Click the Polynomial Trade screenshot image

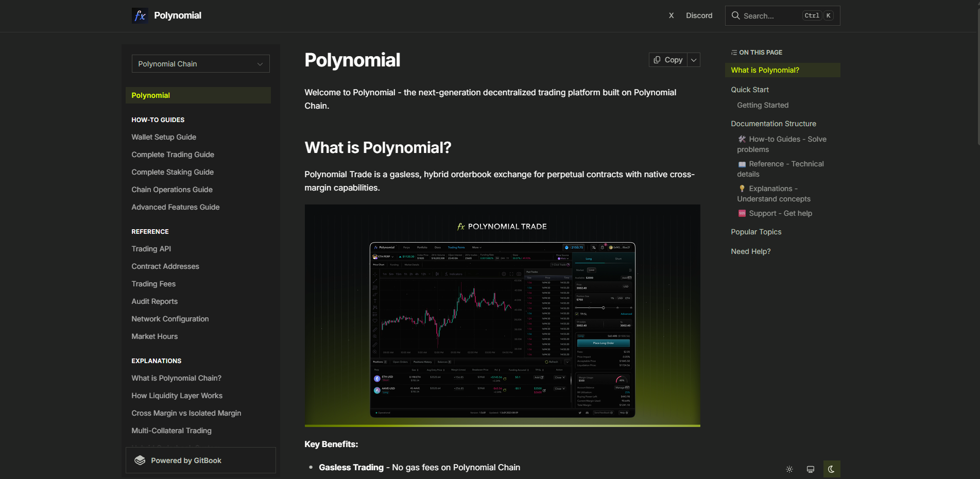tap(502, 316)
